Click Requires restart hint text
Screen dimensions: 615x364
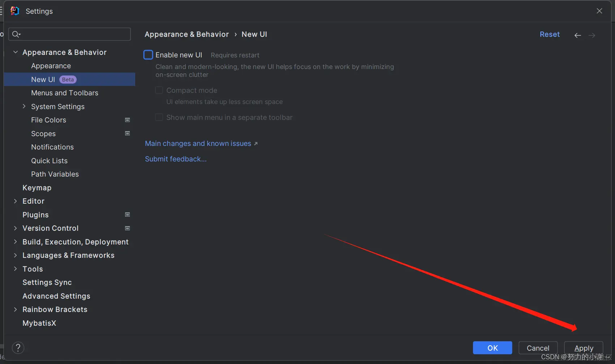(235, 55)
